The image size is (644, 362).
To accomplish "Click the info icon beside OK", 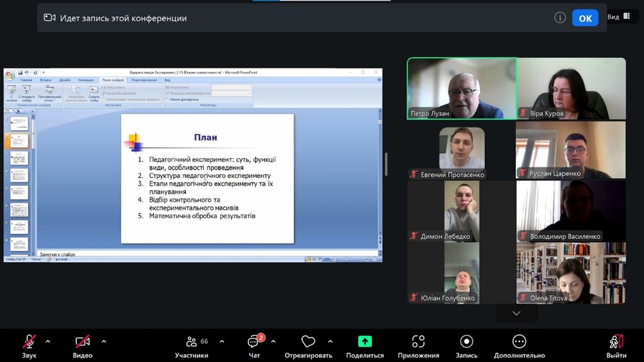I will click(x=560, y=18).
